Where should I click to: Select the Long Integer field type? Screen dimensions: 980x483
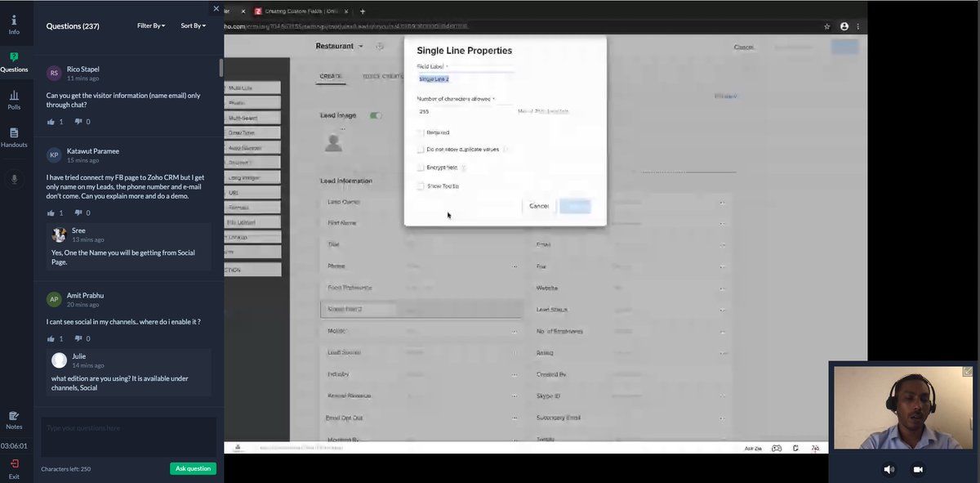(x=252, y=177)
